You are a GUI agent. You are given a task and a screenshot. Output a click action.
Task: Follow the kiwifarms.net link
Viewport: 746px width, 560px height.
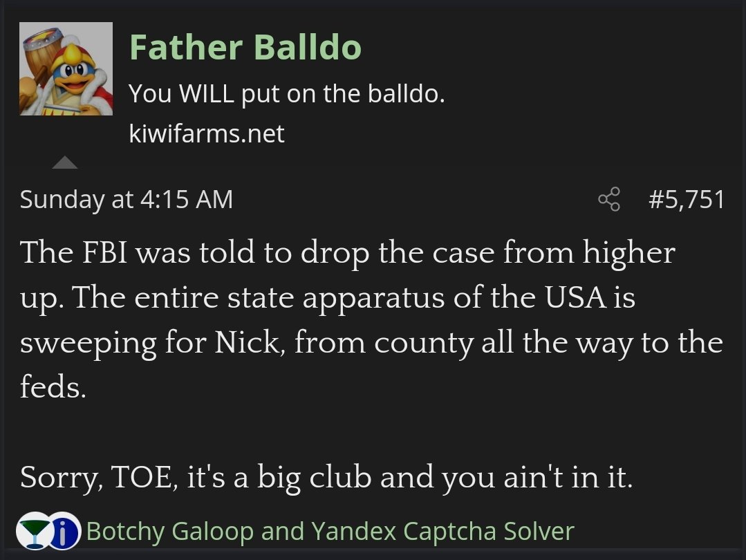pyautogui.click(x=207, y=133)
